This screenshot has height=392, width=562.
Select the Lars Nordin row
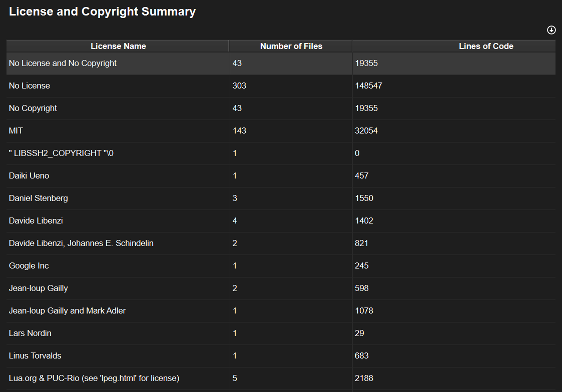pyautogui.click(x=30, y=333)
